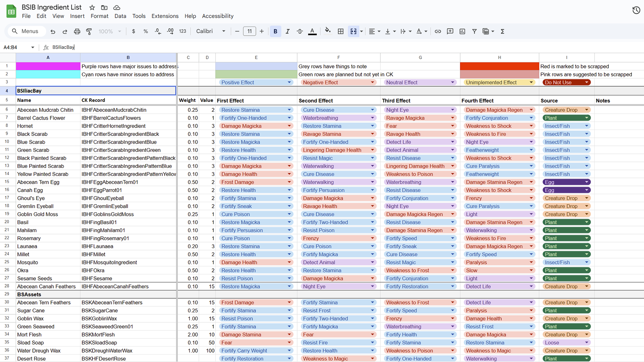Format as currency with dollar icon
This screenshot has width=644, height=362.
point(133,31)
